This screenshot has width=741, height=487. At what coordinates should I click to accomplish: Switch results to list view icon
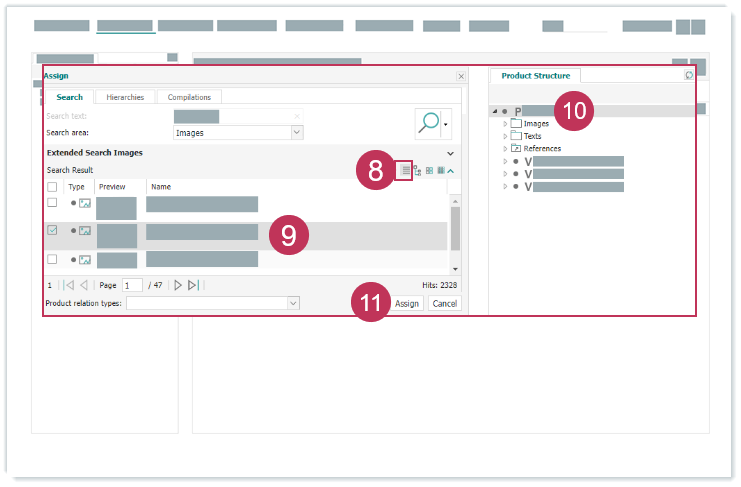[x=405, y=171]
